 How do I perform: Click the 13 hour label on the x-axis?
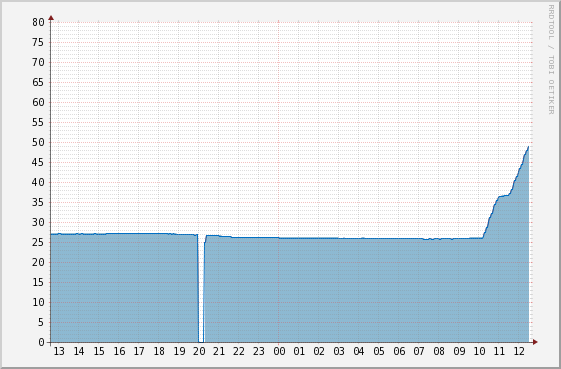pos(59,351)
